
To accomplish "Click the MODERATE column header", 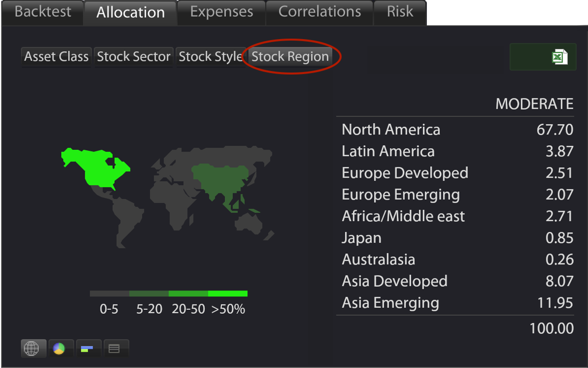I will (534, 104).
